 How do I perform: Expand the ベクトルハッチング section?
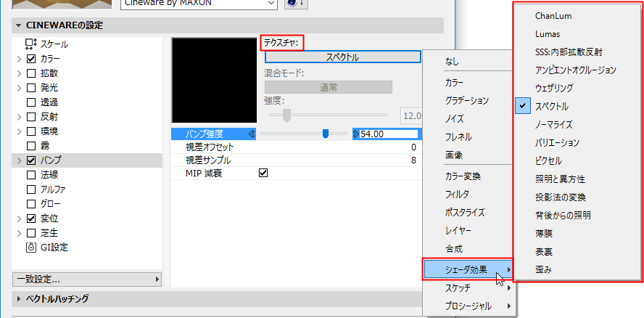coord(18,299)
